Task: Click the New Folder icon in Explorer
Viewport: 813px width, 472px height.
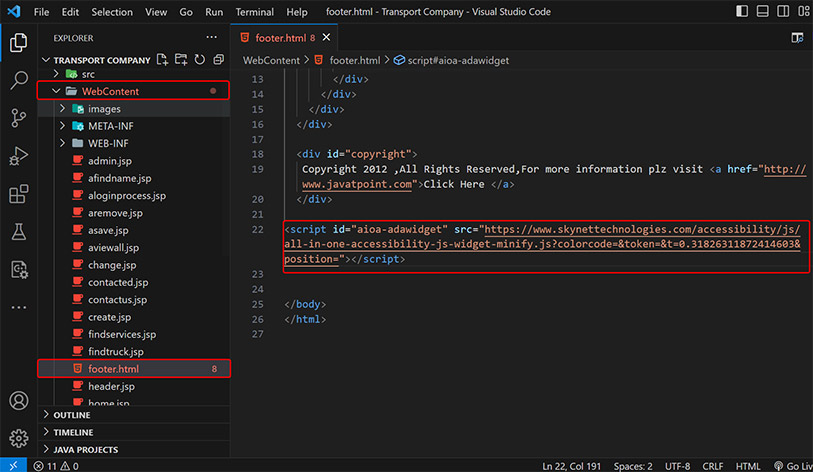Action: (181, 60)
